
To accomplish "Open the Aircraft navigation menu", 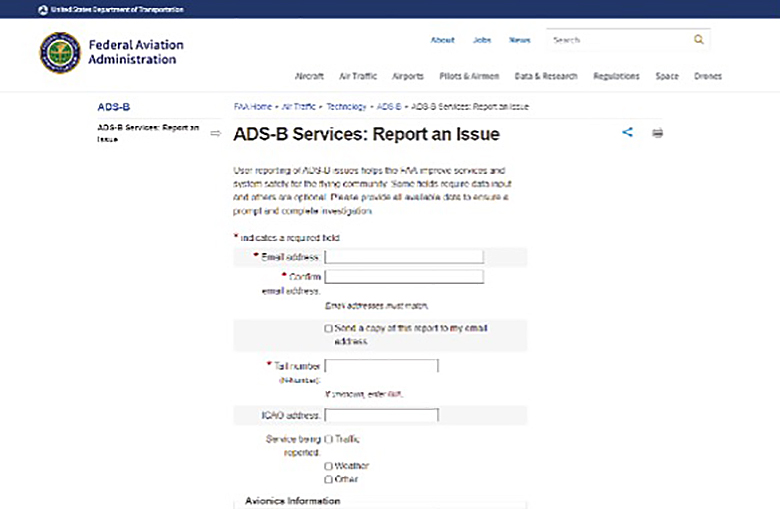I will (309, 76).
